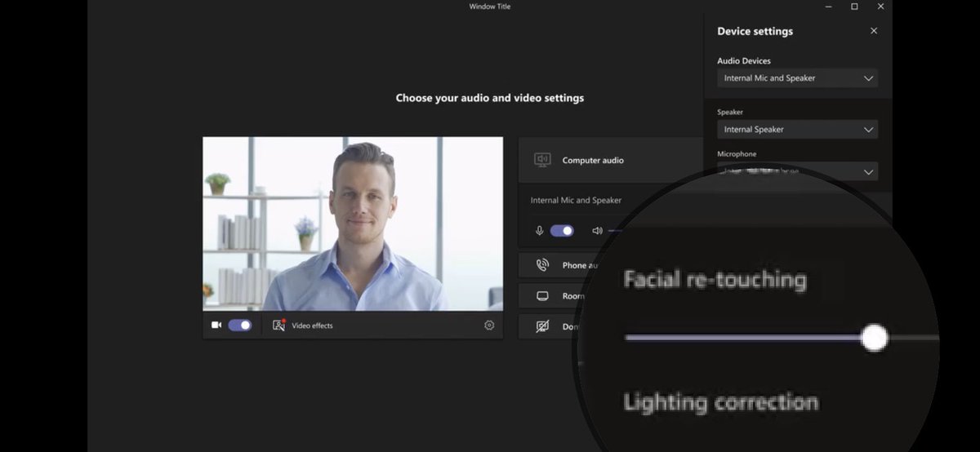
Task: Click the Room audio screen icon
Action: (542, 296)
